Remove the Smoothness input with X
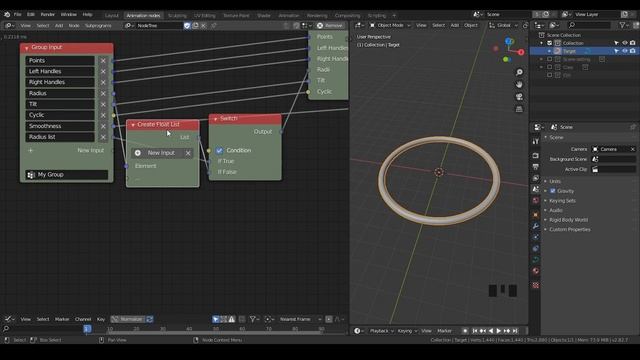This screenshot has width=640, height=360. click(103, 126)
